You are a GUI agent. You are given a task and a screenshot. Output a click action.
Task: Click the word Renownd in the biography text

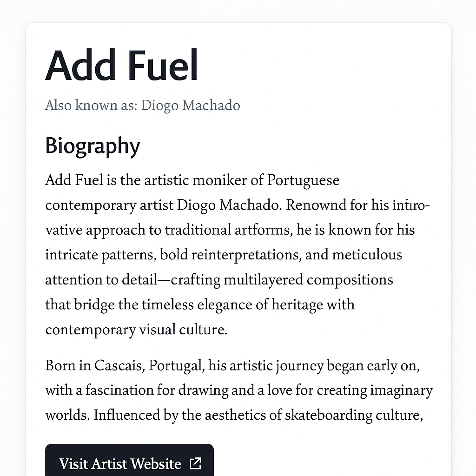(316, 205)
